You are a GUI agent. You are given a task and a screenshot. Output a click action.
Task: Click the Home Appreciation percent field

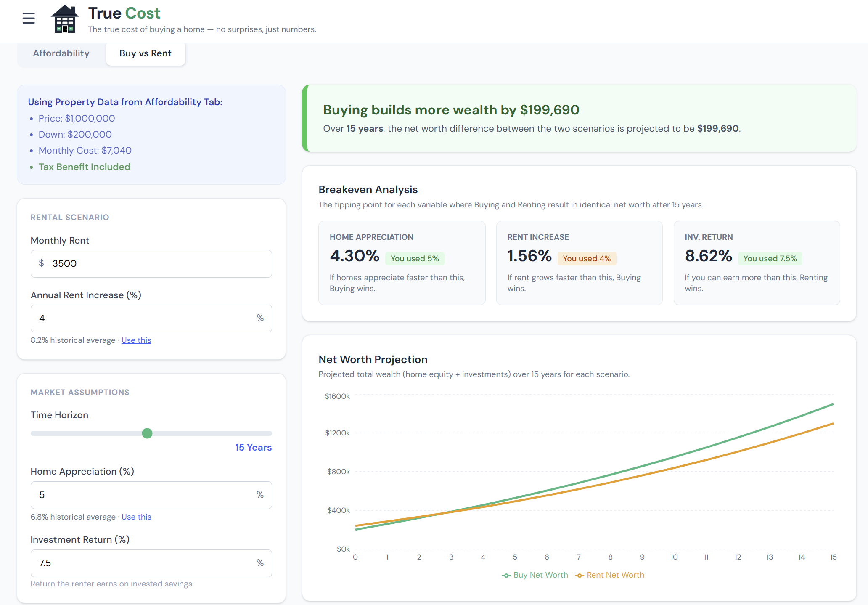143,495
